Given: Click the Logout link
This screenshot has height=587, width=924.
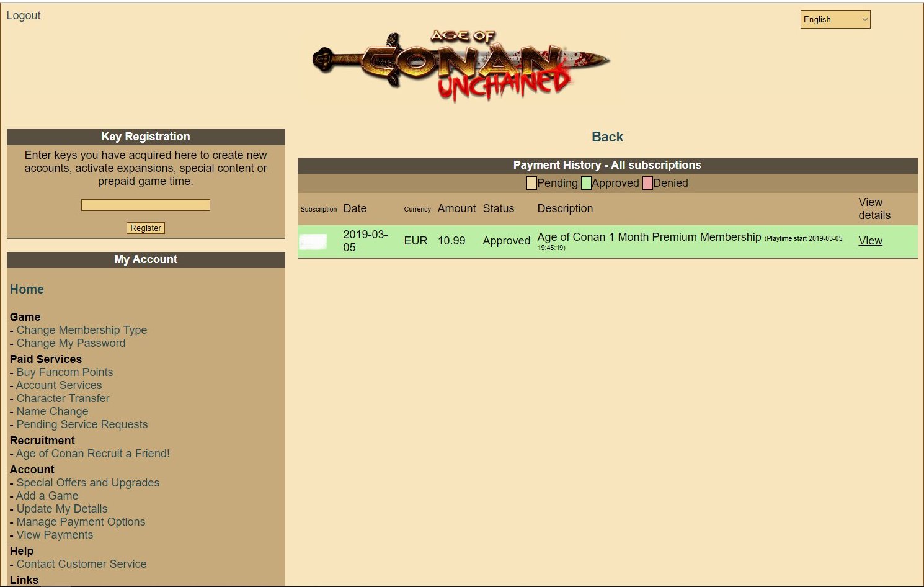Looking at the screenshot, I should tap(24, 16).
